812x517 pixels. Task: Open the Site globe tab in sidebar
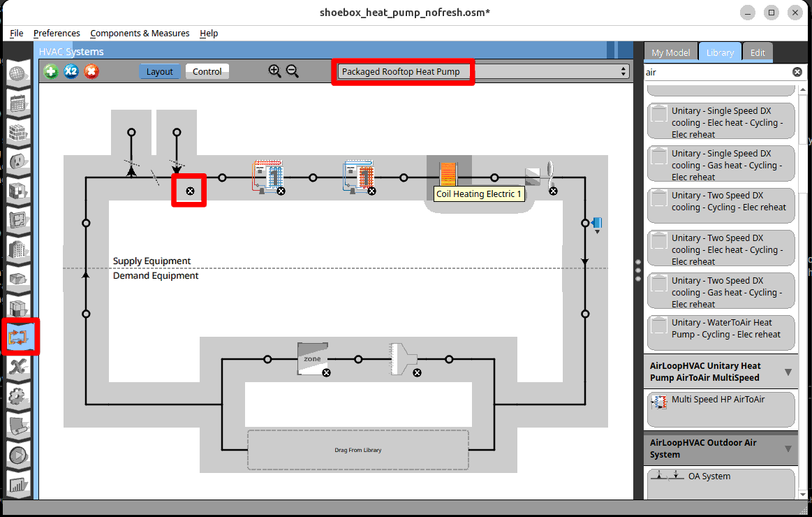19,73
